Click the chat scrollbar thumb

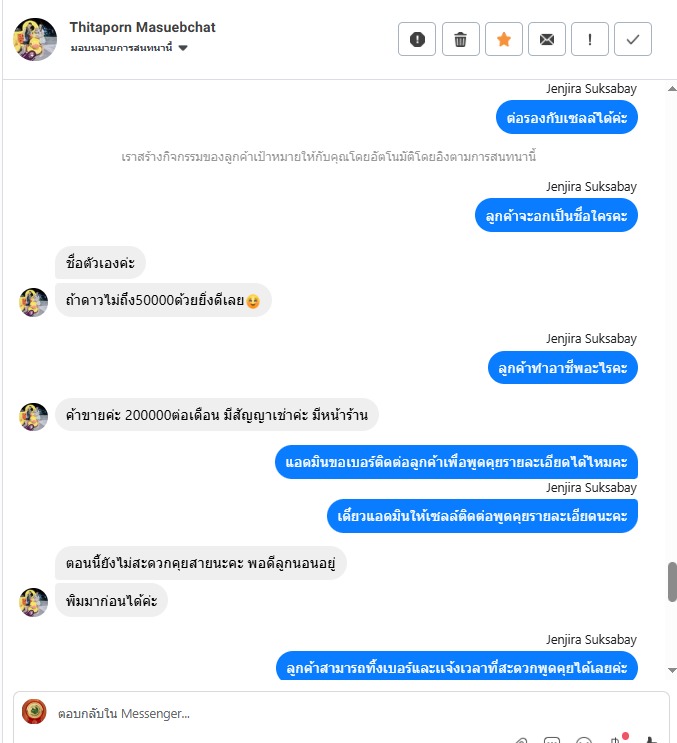point(672,582)
